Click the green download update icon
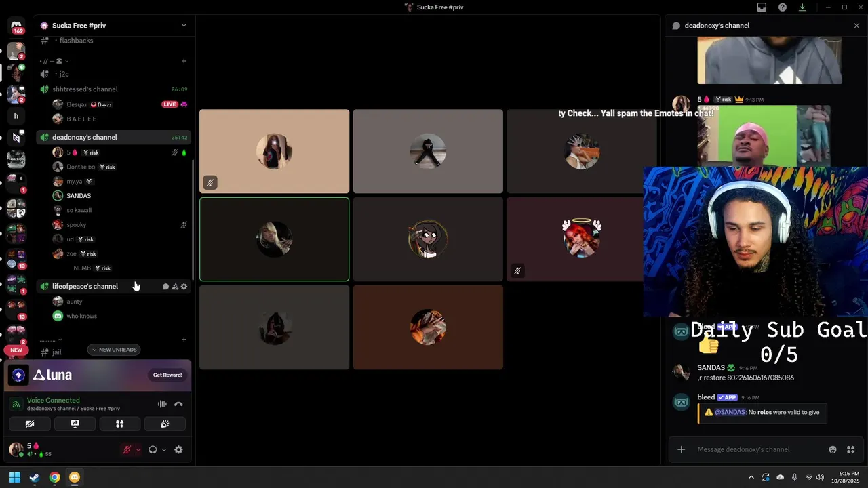Image resolution: width=868 pixels, height=488 pixels. tap(802, 7)
